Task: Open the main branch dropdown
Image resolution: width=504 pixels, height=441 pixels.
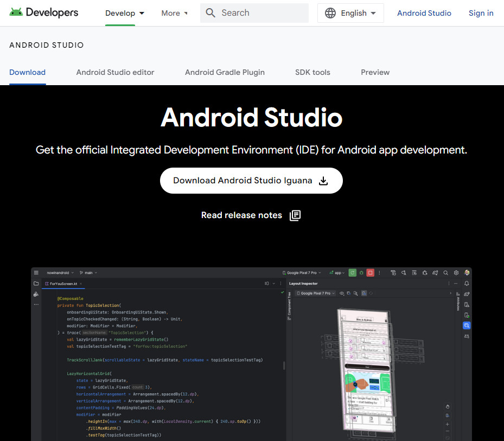Action: point(88,272)
